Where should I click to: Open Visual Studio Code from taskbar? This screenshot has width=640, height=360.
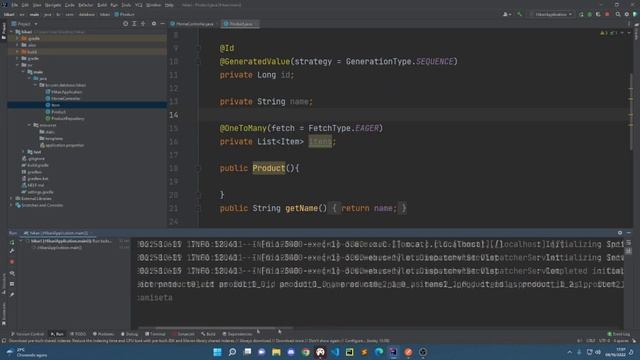click(335, 352)
